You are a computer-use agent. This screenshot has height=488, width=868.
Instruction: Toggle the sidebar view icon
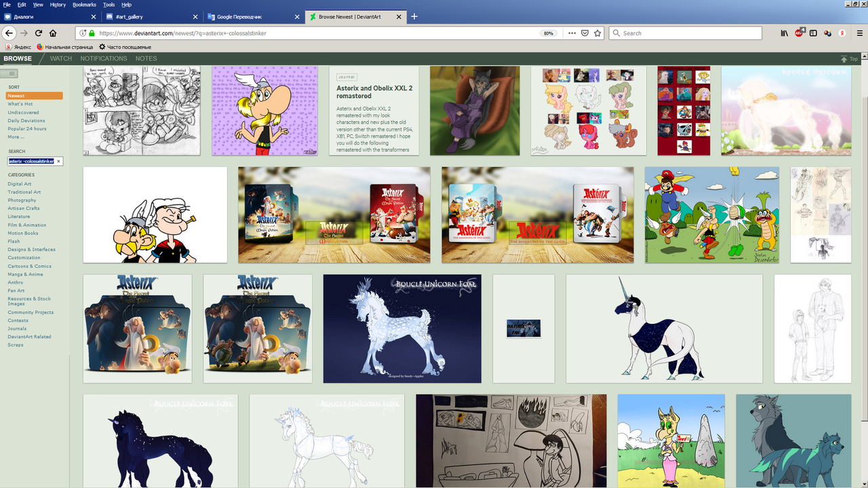click(x=814, y=33)
